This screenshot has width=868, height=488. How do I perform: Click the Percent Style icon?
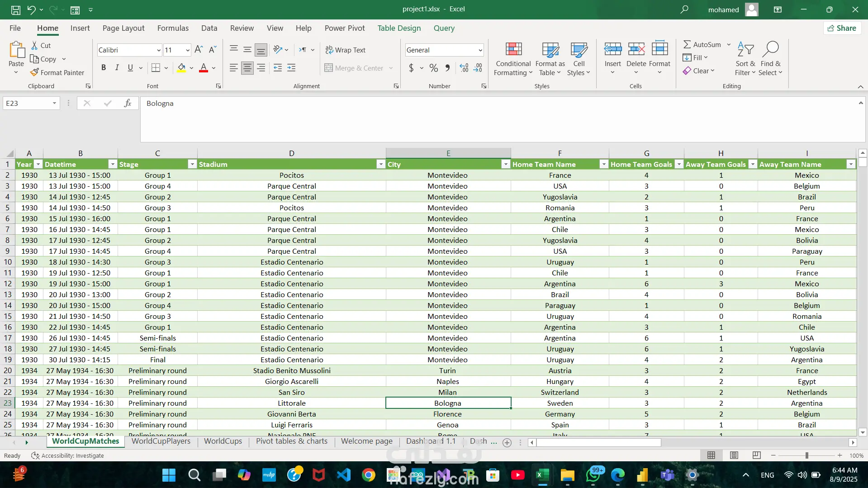(x=434, y=68)
